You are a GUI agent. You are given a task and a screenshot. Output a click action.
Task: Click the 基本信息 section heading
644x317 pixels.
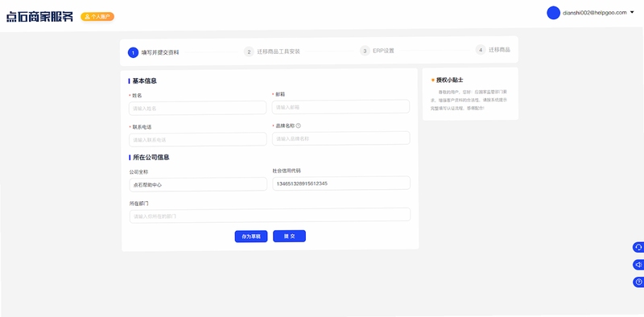[144, 81]
